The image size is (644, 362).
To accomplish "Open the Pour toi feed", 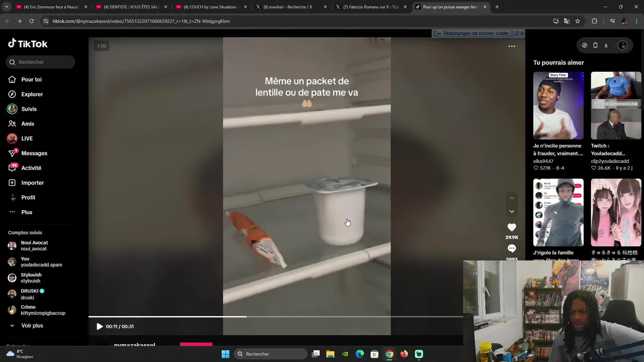I will (31, 79).
